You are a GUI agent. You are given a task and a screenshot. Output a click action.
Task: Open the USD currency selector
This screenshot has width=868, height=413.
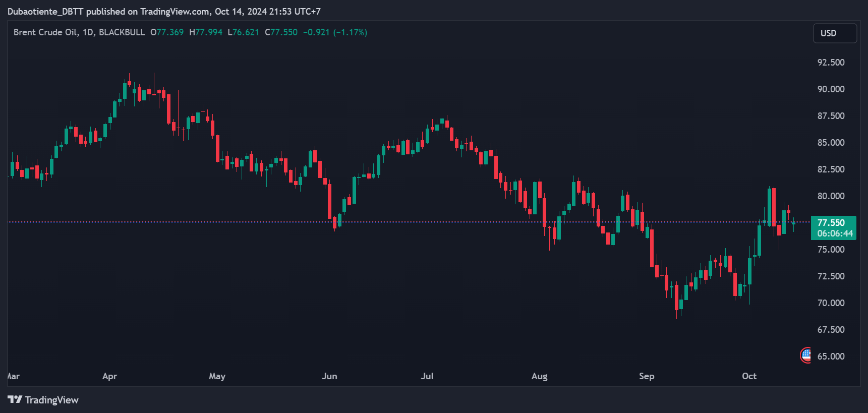[835, 33]
